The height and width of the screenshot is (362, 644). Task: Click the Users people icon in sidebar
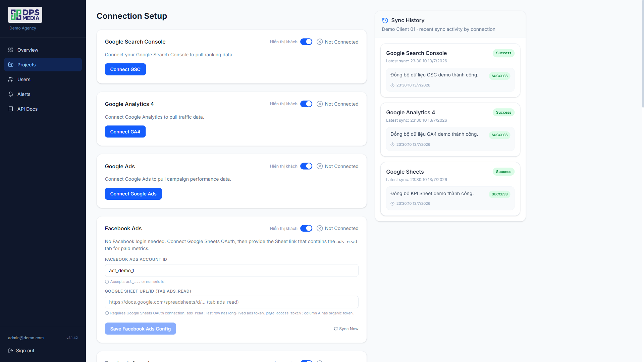point(11,79)
